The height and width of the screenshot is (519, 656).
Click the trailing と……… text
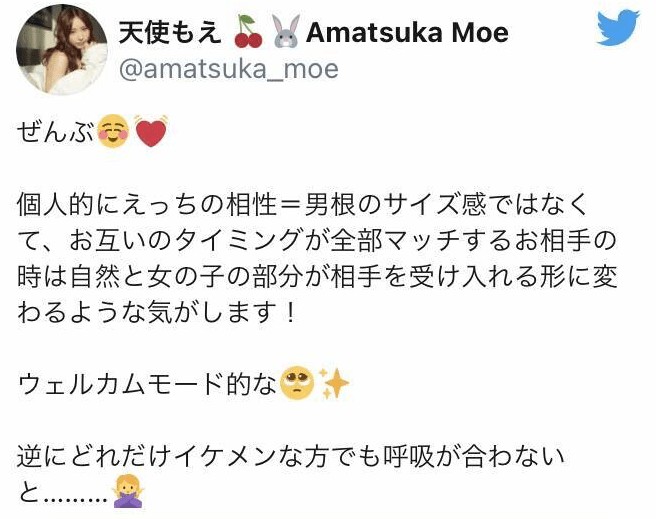pos(64,493)
